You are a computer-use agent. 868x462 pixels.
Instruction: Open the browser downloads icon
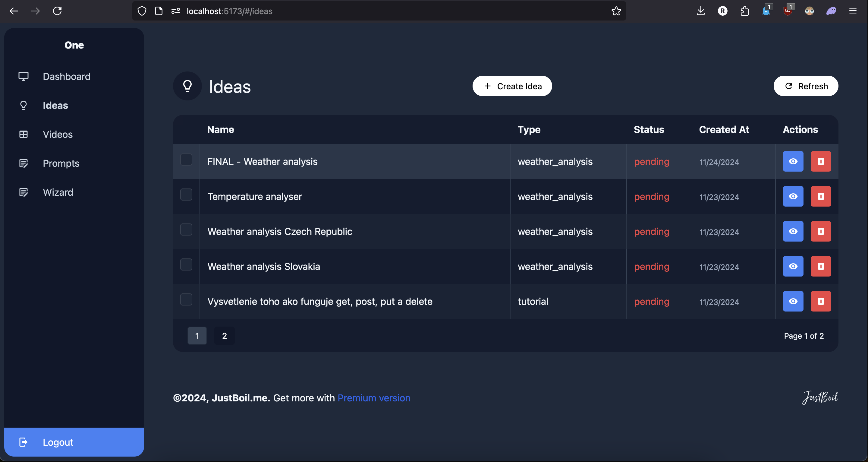coord(700,11)
